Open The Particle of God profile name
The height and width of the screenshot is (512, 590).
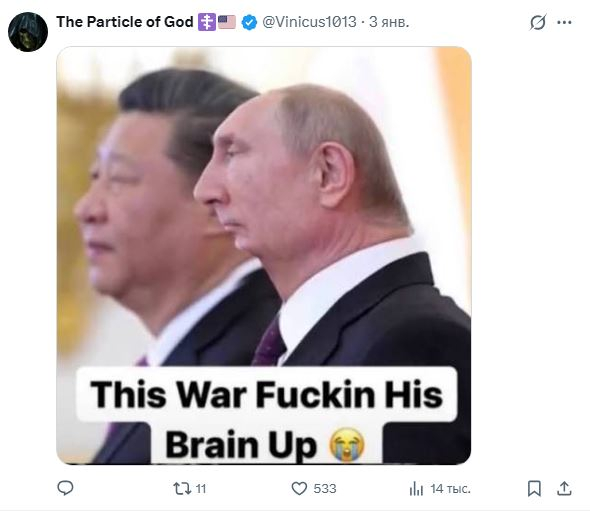click(125, 22)
